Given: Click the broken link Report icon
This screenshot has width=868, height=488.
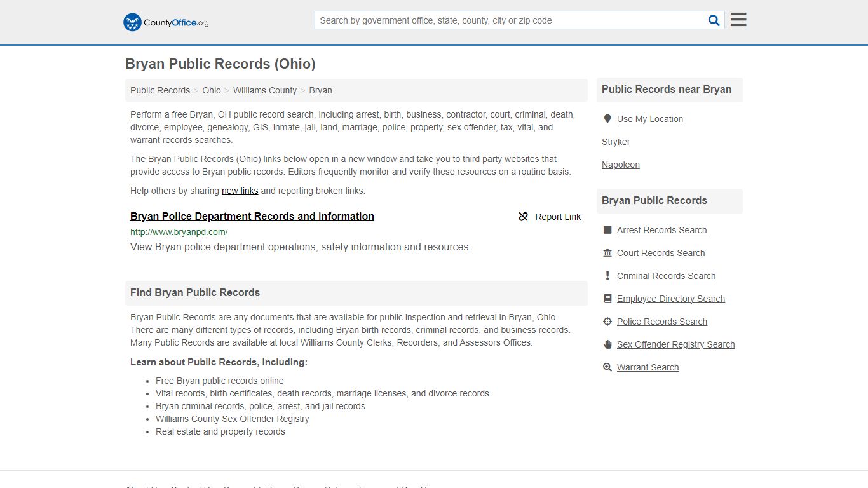Looking at the screenshot, I should click(x=524, y=217).
